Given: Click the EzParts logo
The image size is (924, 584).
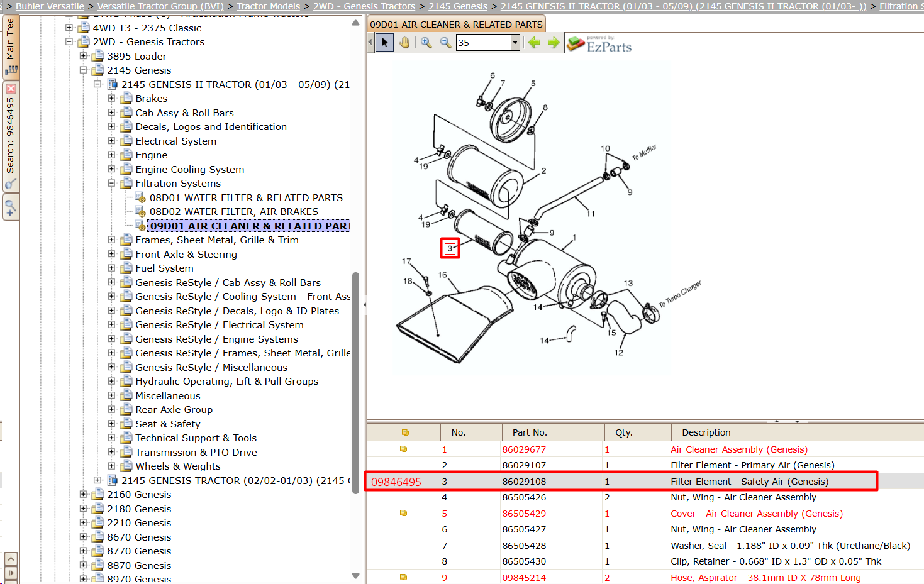Looking at the screenshot, I should tap(600, 44).
